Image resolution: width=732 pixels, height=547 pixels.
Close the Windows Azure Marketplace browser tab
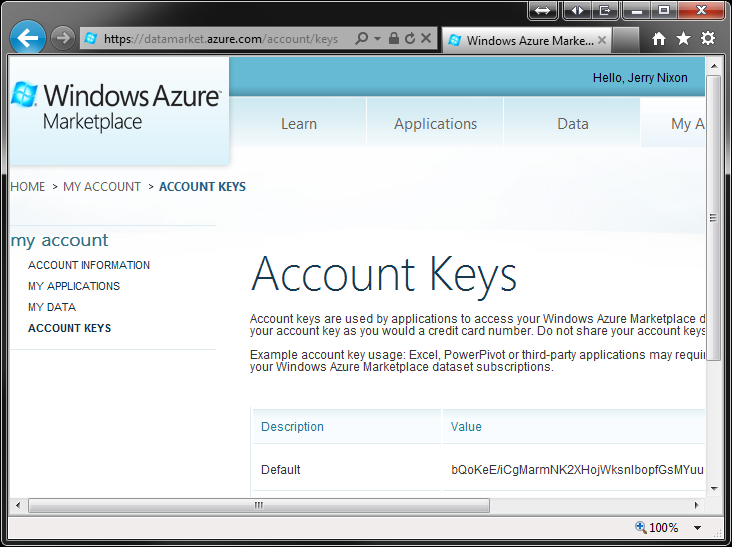coord(602,40)
